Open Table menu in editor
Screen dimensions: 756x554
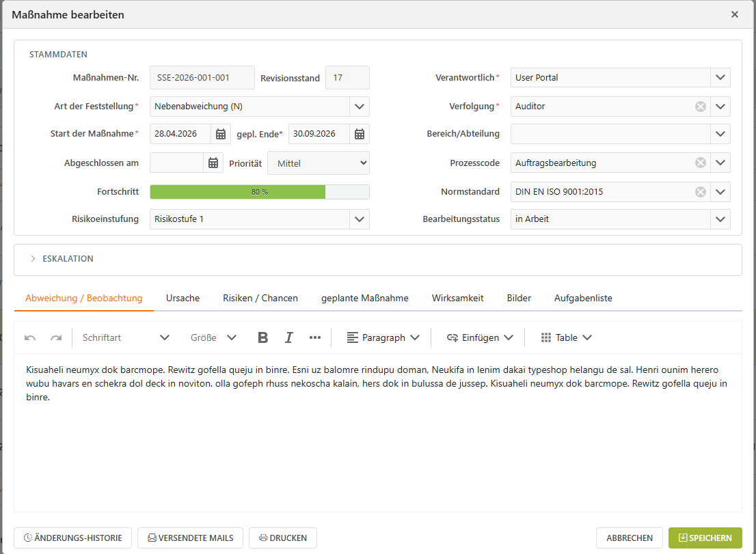pos(566,337)
